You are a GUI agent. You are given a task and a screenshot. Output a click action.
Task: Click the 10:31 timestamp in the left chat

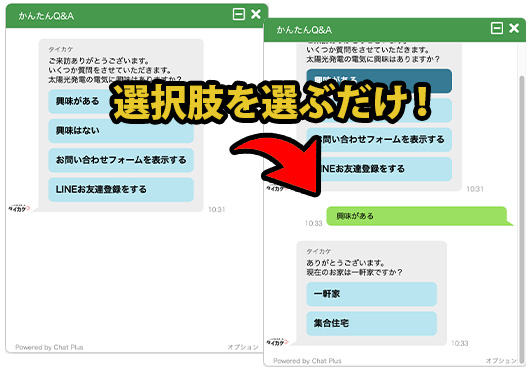click(x=216, y=209)
